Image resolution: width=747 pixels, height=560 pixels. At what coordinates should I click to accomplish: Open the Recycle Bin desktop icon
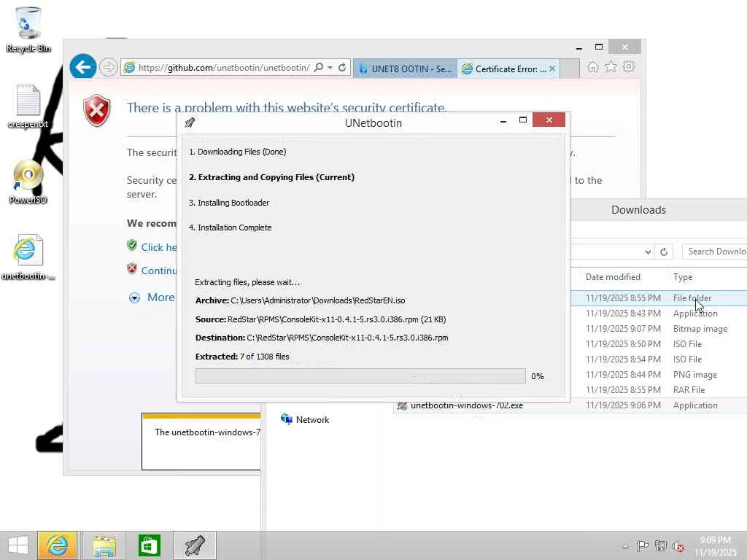pyautogui.click(x=28, y=29)
